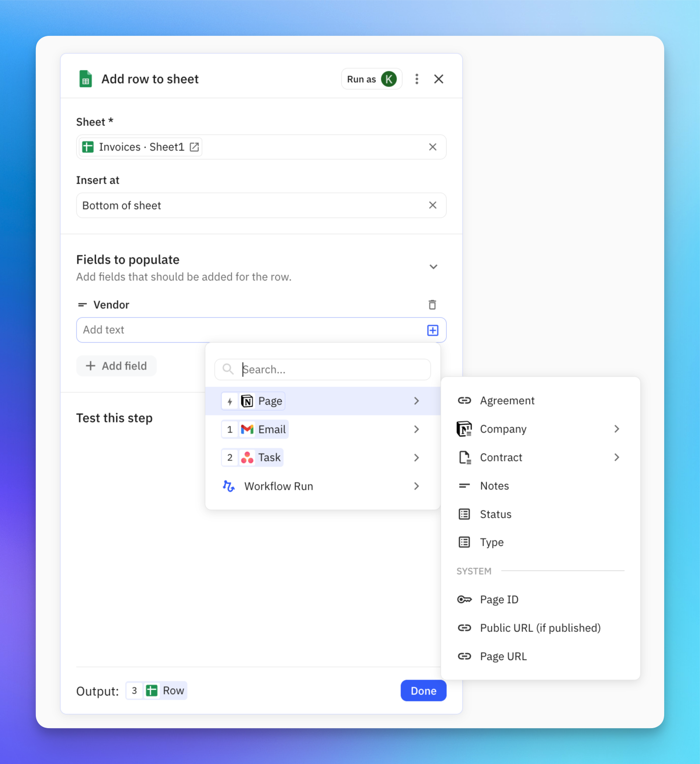Select Page URL under the System section
This screenshot has width=700, height=764.
503,656
